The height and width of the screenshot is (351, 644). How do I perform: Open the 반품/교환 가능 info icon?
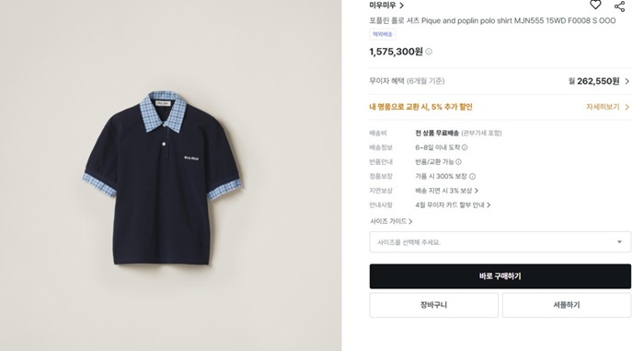pos(458,162)
